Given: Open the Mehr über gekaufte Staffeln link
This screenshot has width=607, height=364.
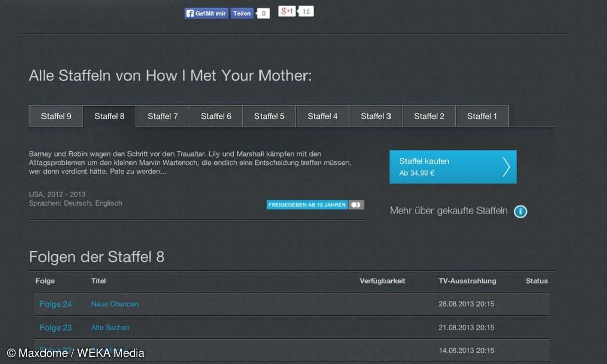Looking at the screenshot, I should (x=449, y=211).
